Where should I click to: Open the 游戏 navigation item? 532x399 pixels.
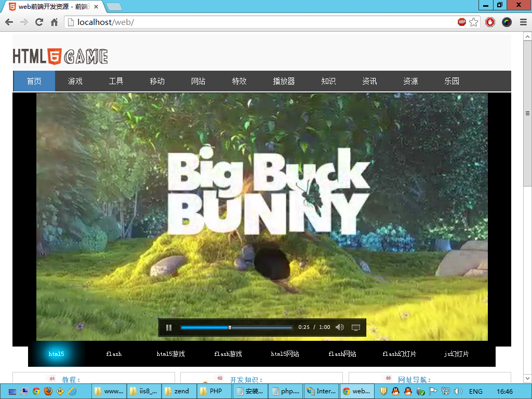[75, 81]
